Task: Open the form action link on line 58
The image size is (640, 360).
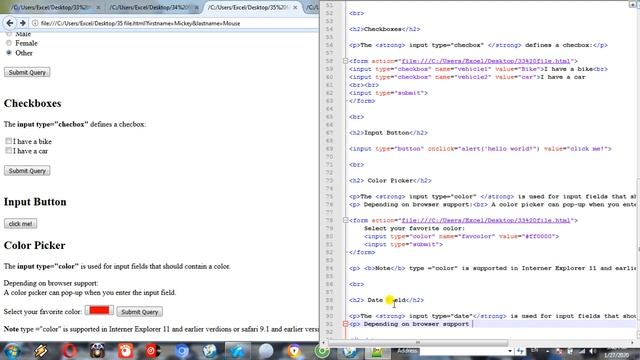Action: pyautogui.click(x=486, y=61)
